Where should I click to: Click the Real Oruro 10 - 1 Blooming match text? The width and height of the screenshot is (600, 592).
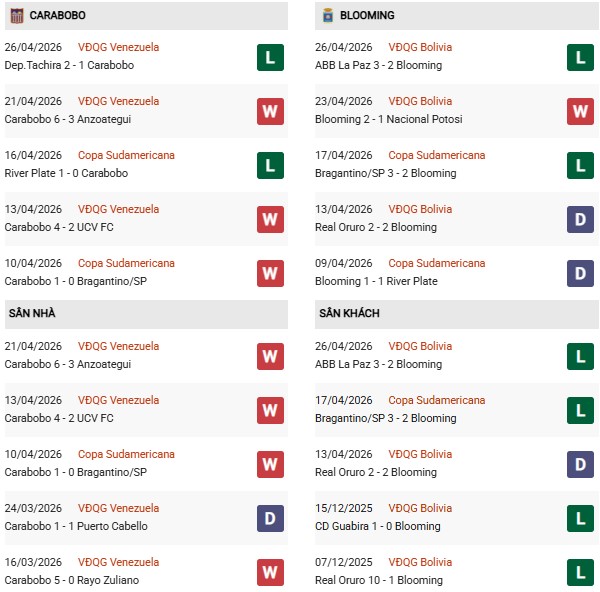(x=381, y=580)
